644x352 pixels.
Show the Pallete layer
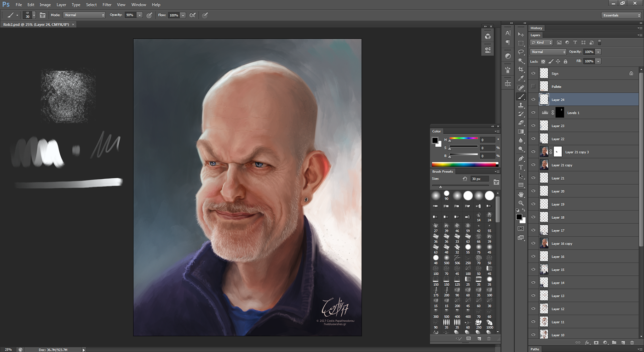pos(534,86)
